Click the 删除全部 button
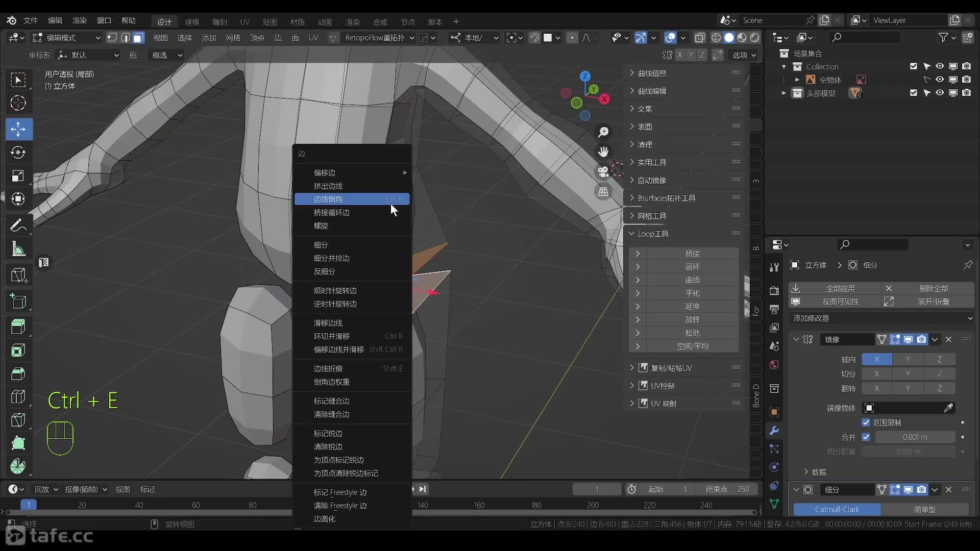The image size is (980, 551). point(928,288)
